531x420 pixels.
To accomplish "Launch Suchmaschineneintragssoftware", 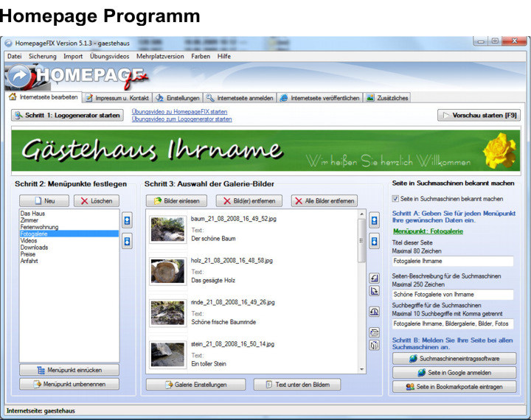I will [454, 358].
